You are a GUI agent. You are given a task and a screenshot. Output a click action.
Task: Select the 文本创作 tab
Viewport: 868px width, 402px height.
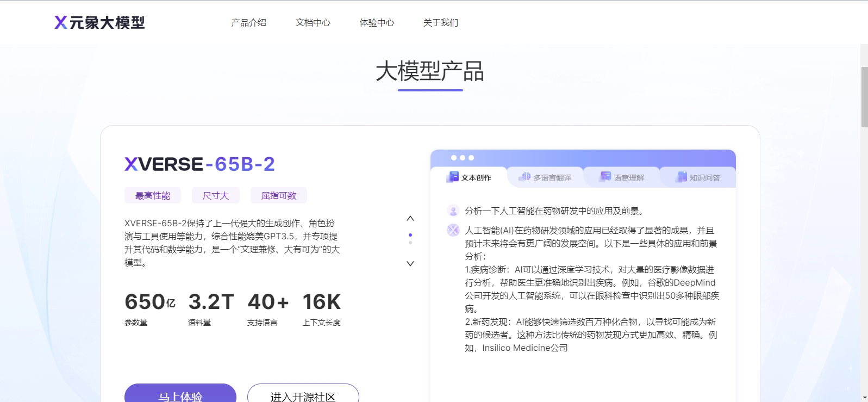tap(469, 177)
